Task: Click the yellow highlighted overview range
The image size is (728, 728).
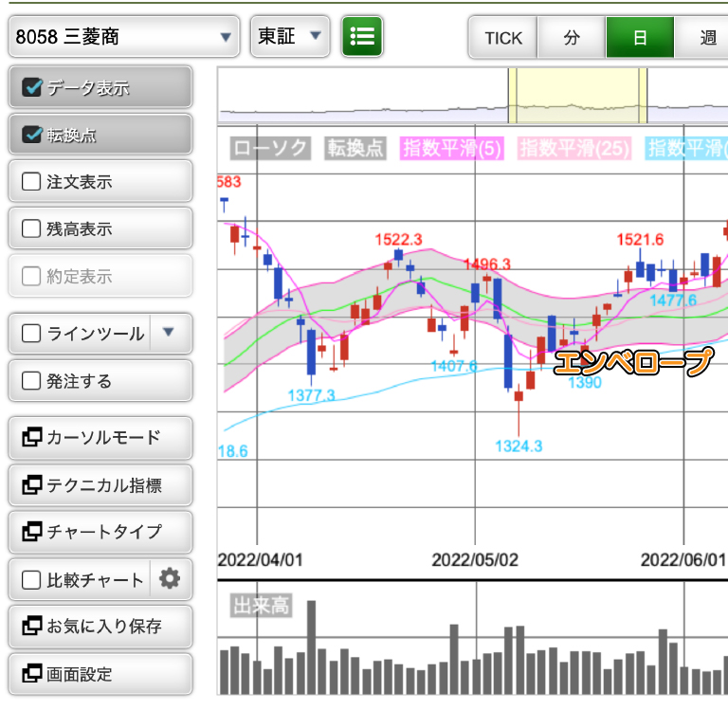Action: pyautogui.click(x=577, y=96)
